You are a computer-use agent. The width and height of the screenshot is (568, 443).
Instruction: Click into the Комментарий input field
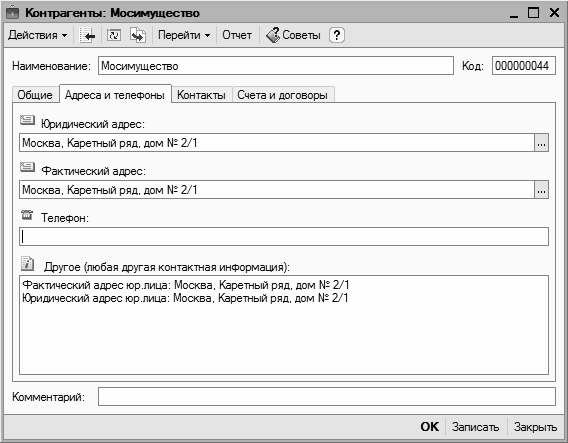(326, 397)
